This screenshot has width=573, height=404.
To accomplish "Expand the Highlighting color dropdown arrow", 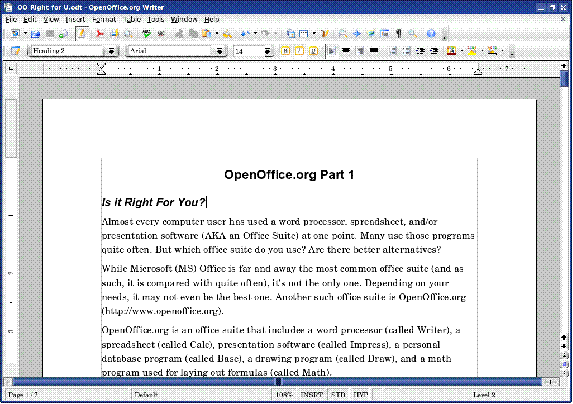I will [x=482, y=50].
